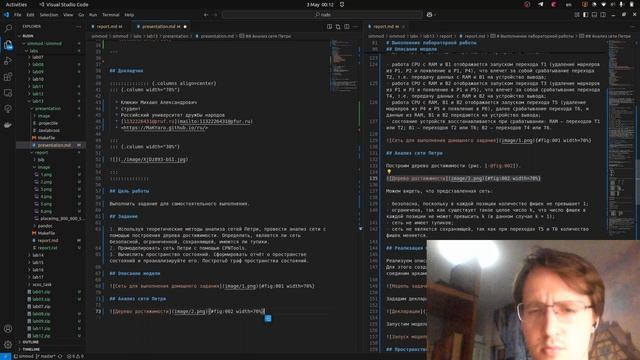Select the report.md tab in right editor group
The height and width of the screenshot is (360, 640).
click(x=386, y=27)
